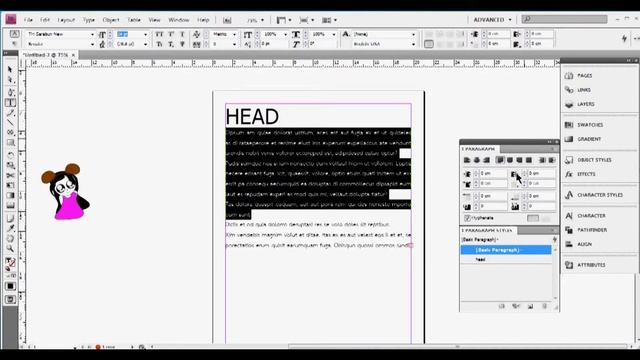Create new paragraph style icon
640x360 pixels.
pos(530,306)
